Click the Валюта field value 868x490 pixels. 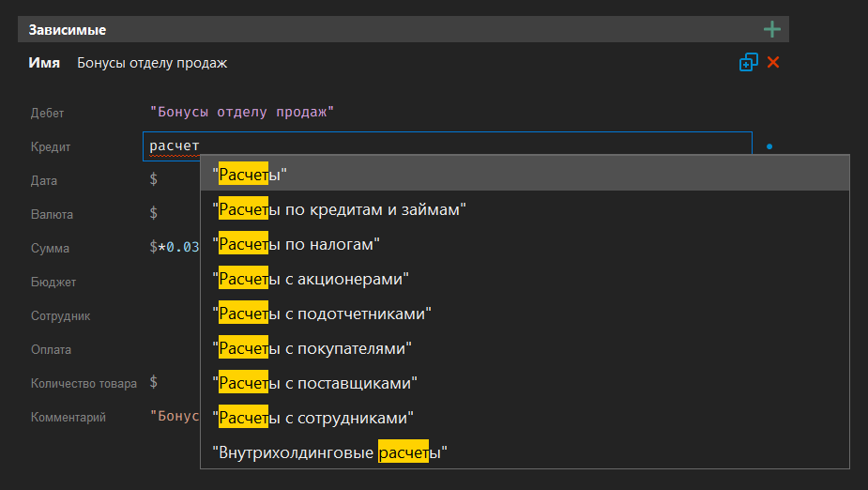[x=154, y=214]
